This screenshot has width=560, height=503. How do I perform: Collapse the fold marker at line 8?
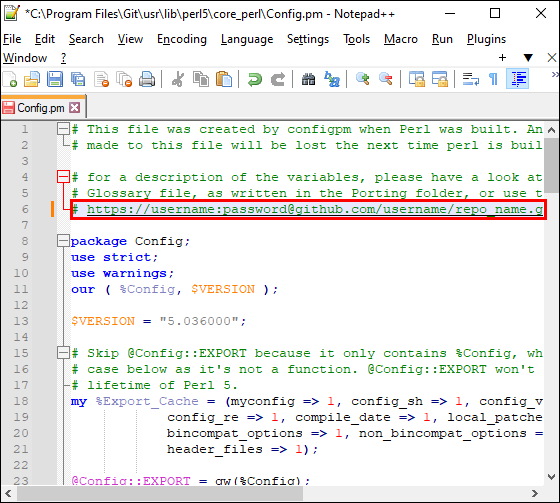point(63,241)
